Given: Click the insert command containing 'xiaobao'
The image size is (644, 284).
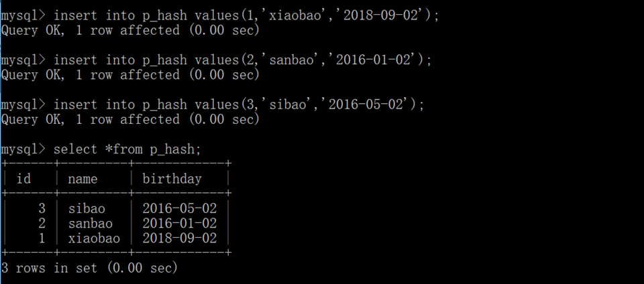Looking at the screenshot, I should [246, 15].
